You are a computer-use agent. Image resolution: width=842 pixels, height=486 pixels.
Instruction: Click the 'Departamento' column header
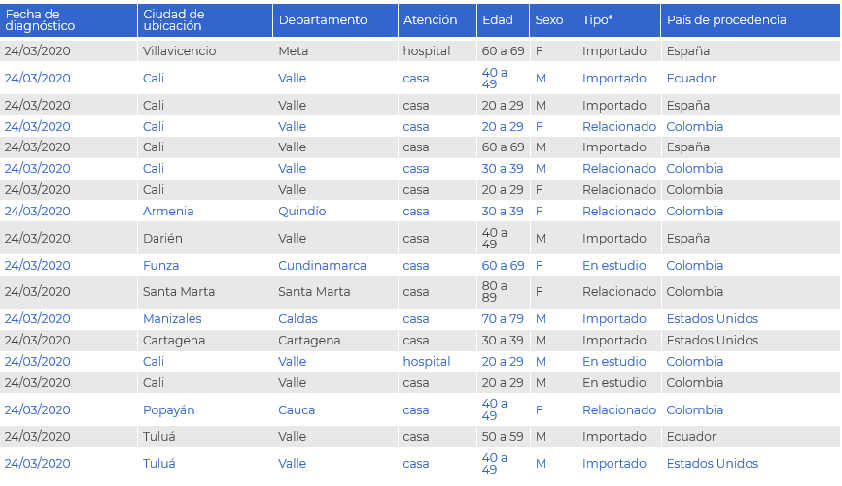(323, 20)
